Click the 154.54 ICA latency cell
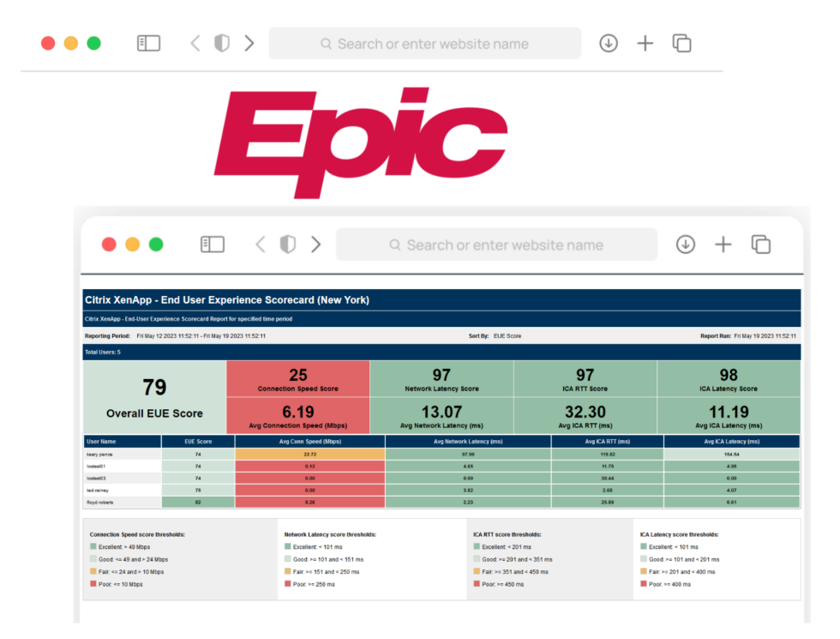The image size is (840, 639). click(x=732, y=454)
